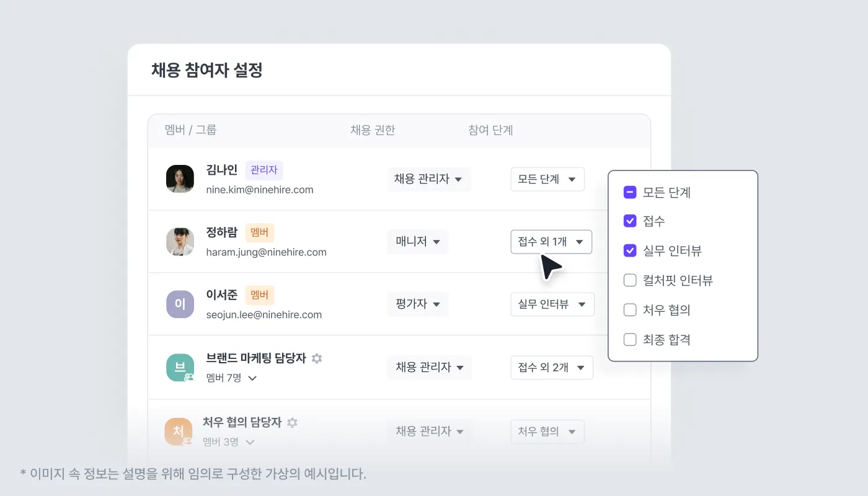The height and width of the screenshot is (496, 868).
Task: Expand the 멤버 7명 member list
Action: coord(231,378)
